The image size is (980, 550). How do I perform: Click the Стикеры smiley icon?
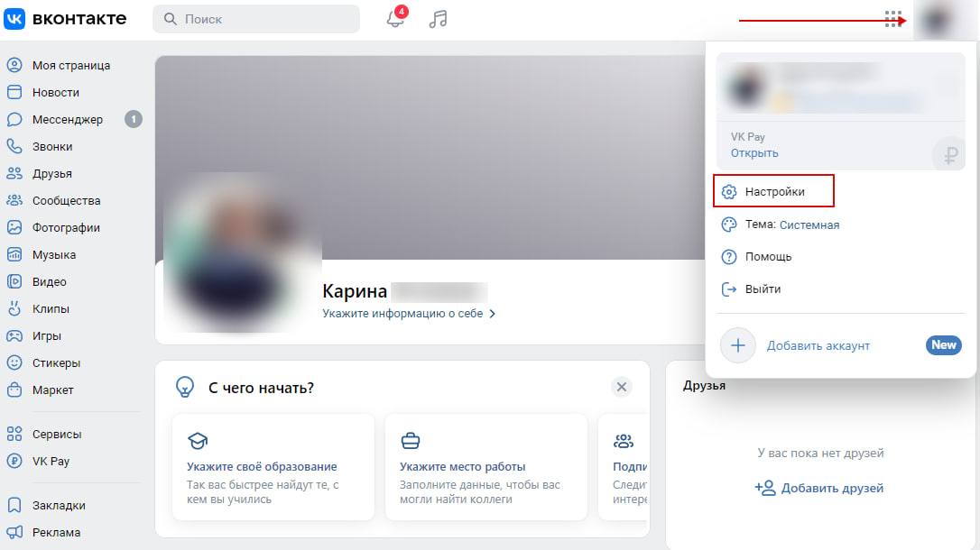tap(14, 362)
